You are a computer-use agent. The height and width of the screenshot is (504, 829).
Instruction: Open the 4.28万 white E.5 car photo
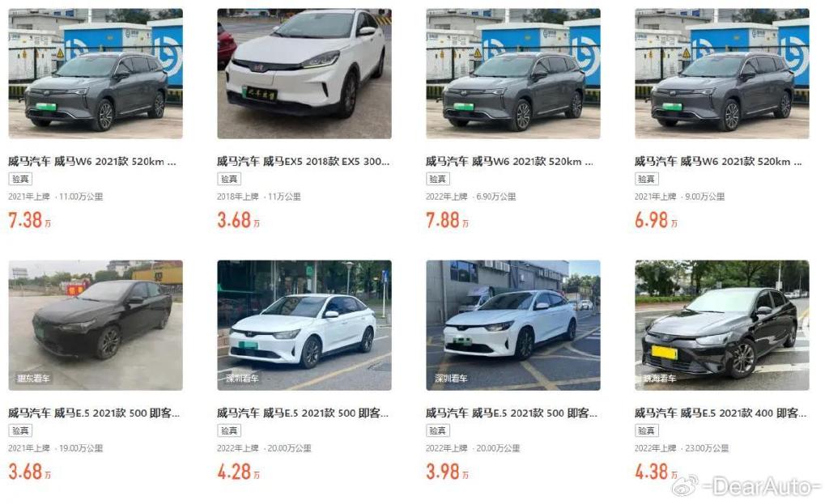pos(304,325)
